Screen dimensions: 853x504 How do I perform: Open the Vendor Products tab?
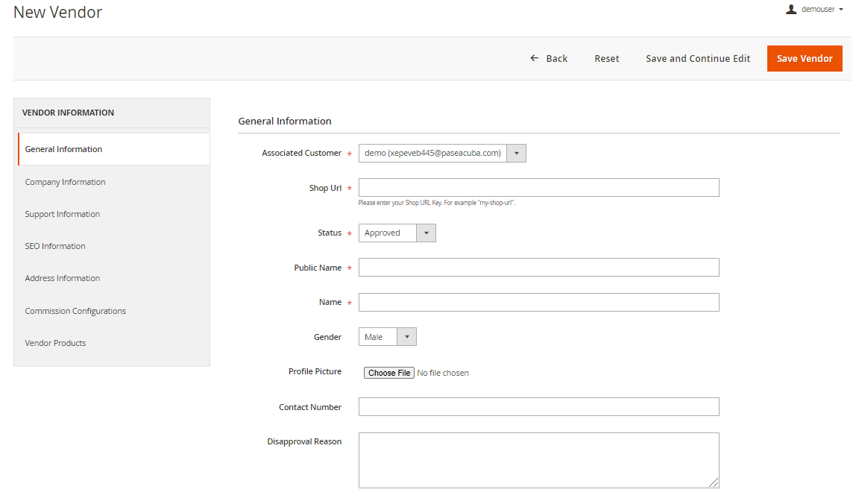pyautogui.click(x=55, y=343)
